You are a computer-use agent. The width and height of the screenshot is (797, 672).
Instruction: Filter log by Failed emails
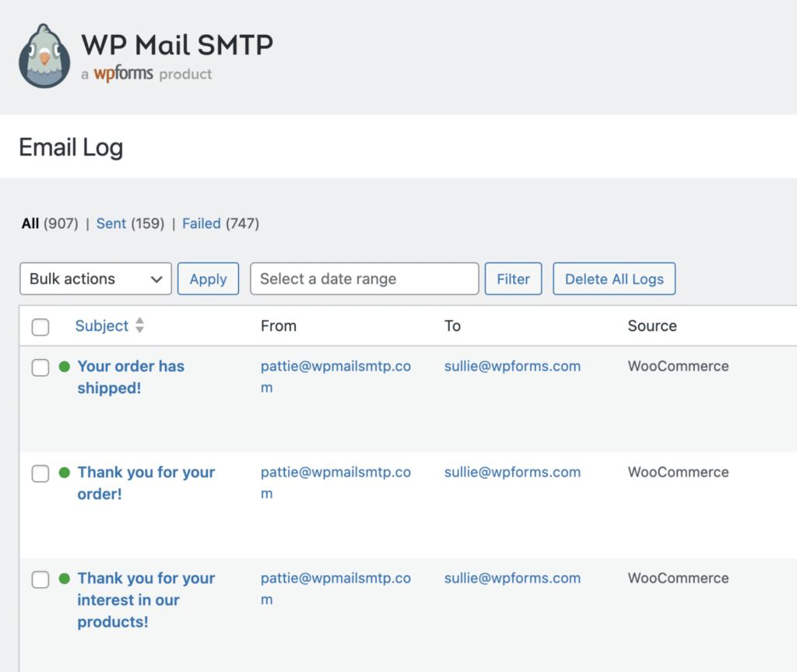[202, 223]
